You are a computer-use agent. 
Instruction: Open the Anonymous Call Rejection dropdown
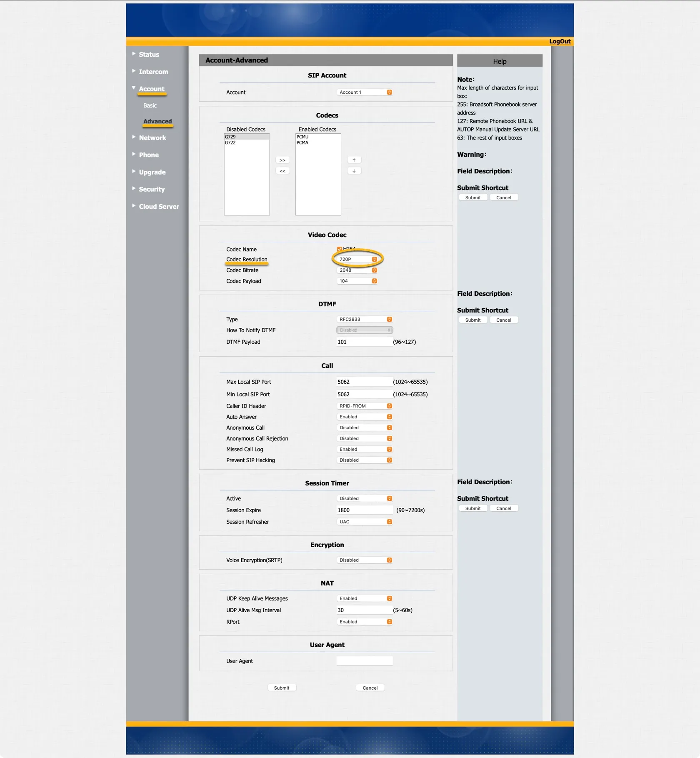coord(365,438)
